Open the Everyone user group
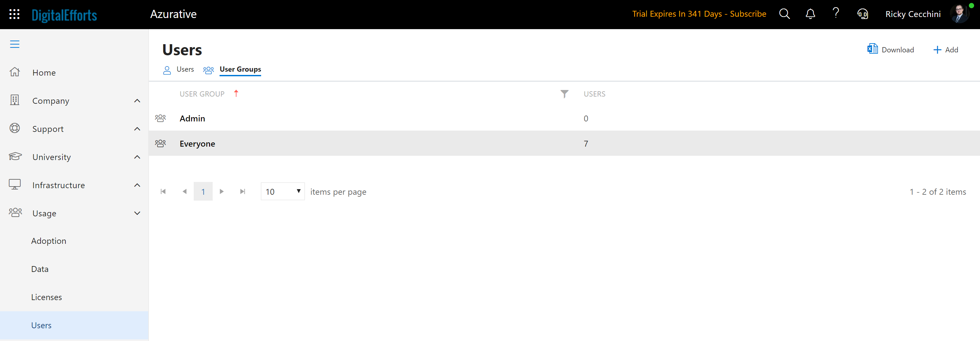The height and width of the screenshot is (341, 980). click(197, 144)
